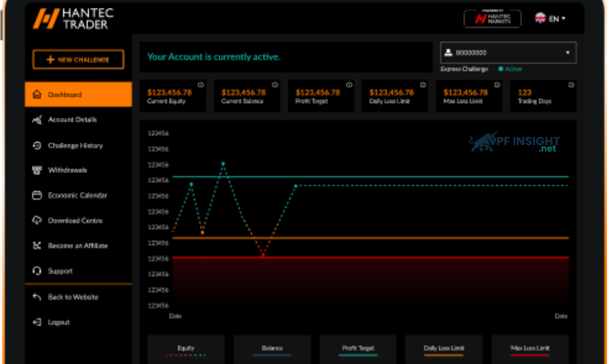Expand the account number 00000000 selector
The height and width of the screenshot is (364, 607).
(x=508, y=53)
